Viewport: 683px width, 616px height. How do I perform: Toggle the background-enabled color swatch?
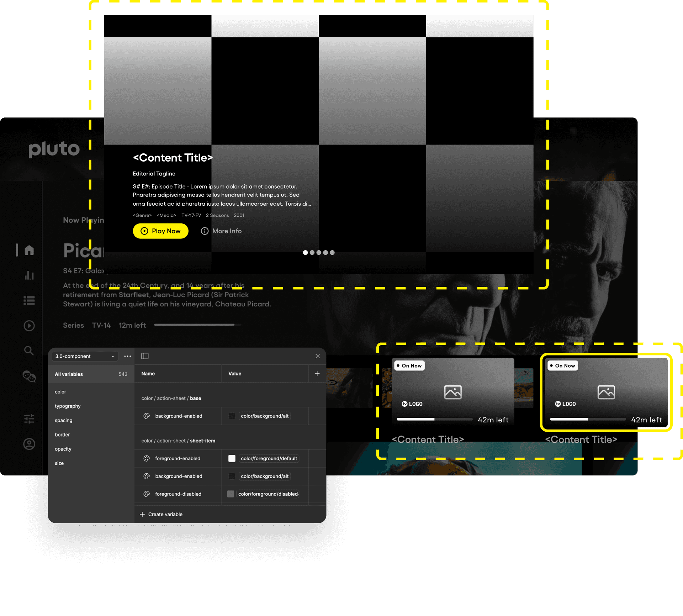(232, 416)
